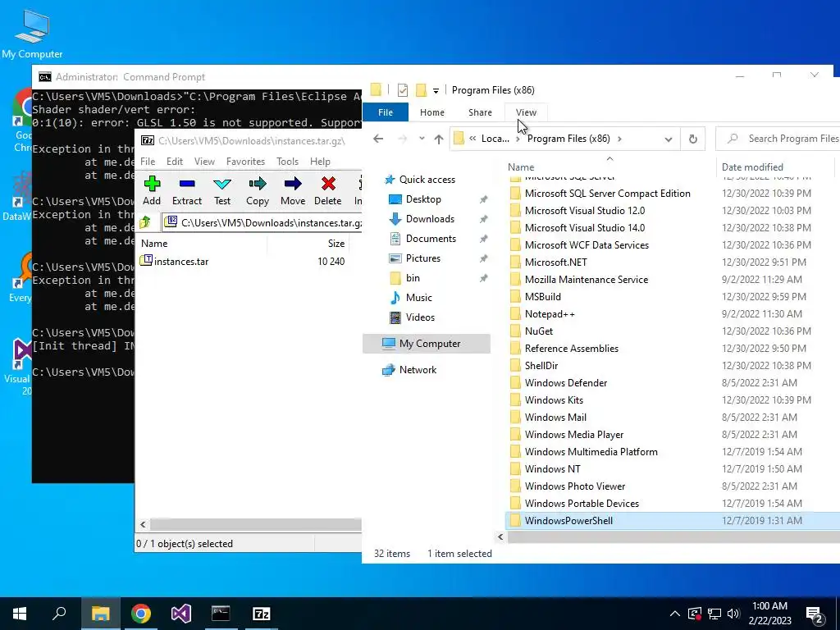This screenshot has width=840, height=630.
Task: Refresh the Program Files (x86) folder
Action: tap(692, 139)
